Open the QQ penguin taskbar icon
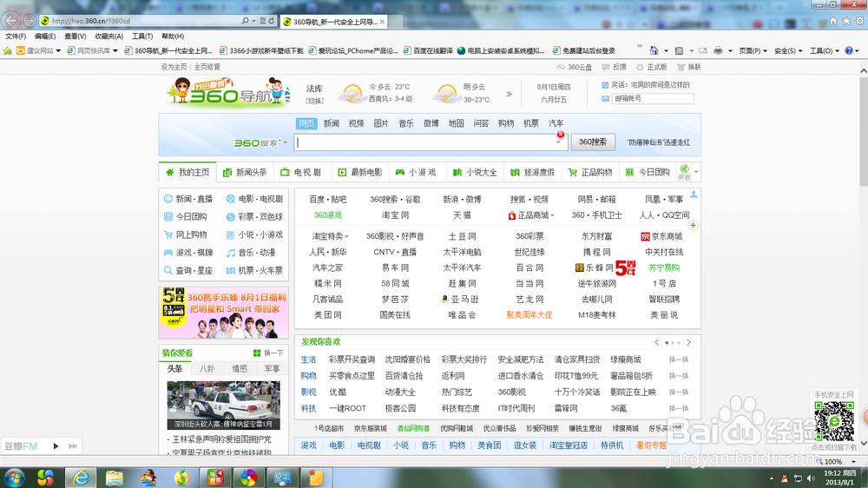 [x=148, y=478]
